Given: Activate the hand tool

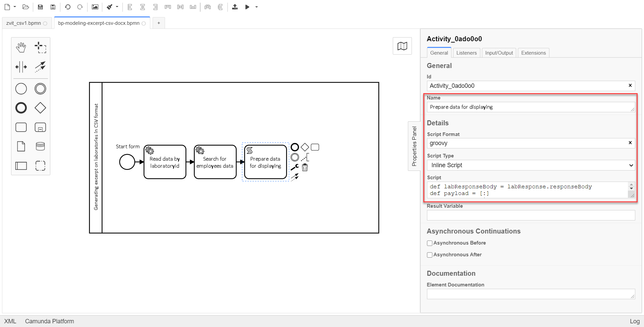Looking at the screenshot, I should point(21,48).
